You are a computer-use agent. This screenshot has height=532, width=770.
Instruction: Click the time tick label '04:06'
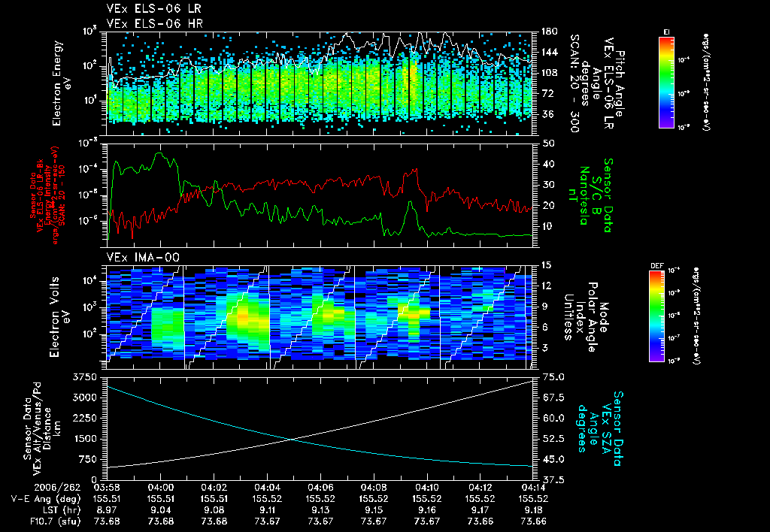tap(320, 488)
